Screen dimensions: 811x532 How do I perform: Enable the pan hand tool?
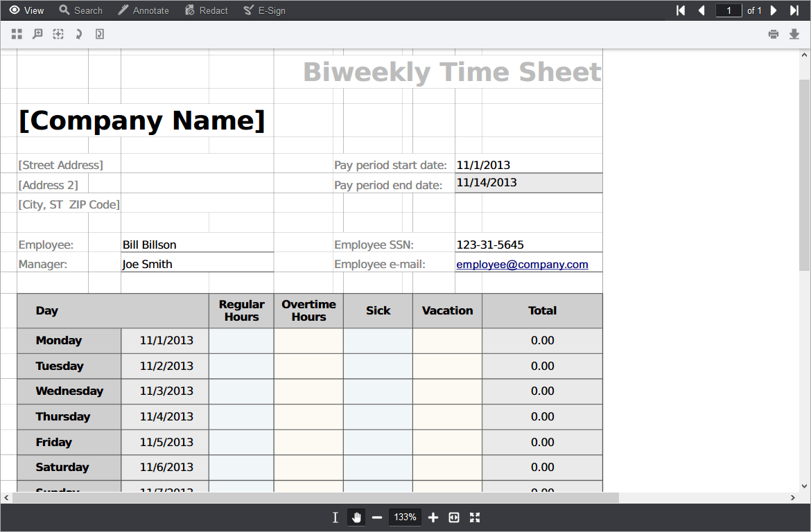(356, 517)
